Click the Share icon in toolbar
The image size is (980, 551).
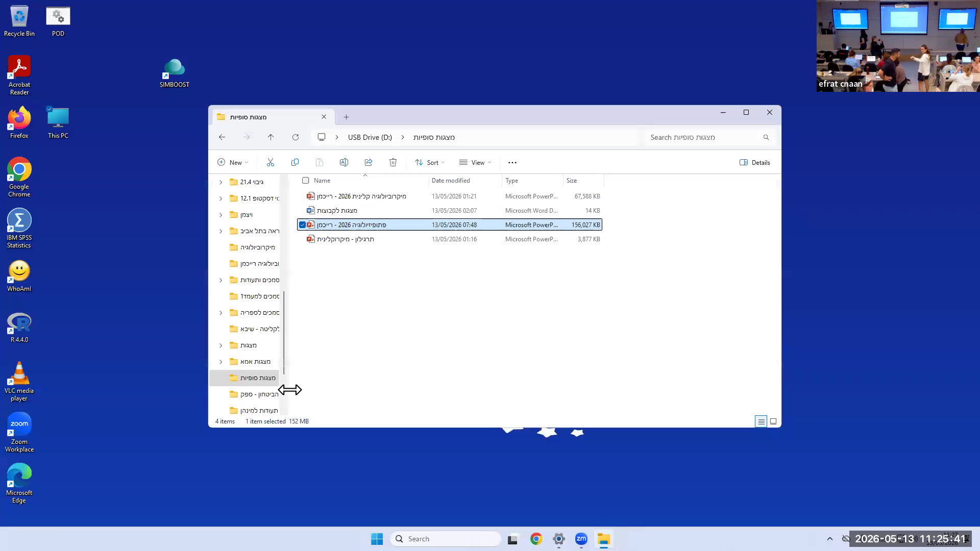(x=369, y=162)
